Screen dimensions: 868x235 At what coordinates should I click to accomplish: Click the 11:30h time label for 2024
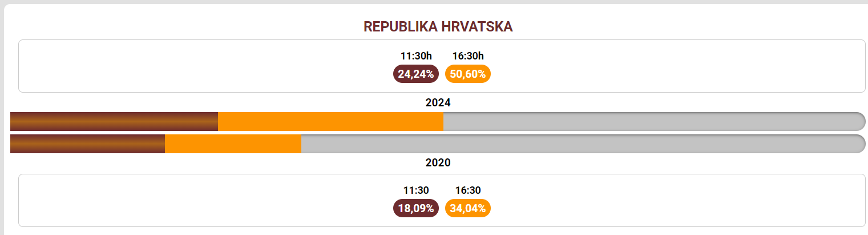coord(416,56)
